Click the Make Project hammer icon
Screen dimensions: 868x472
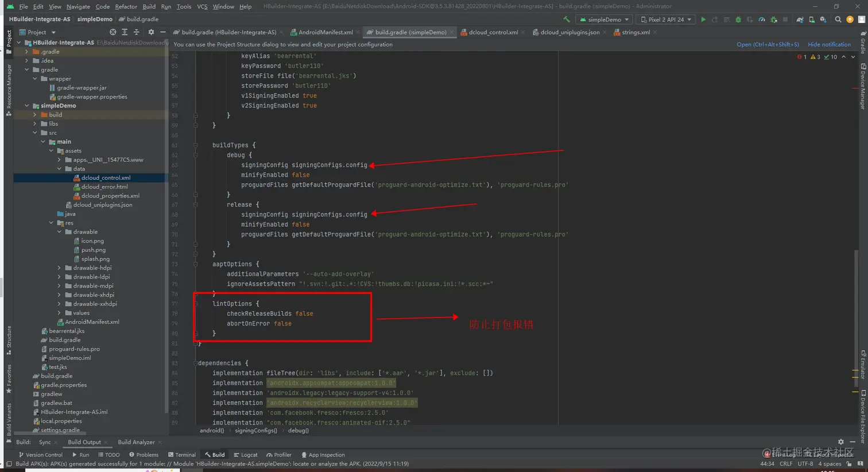point(567,20)
